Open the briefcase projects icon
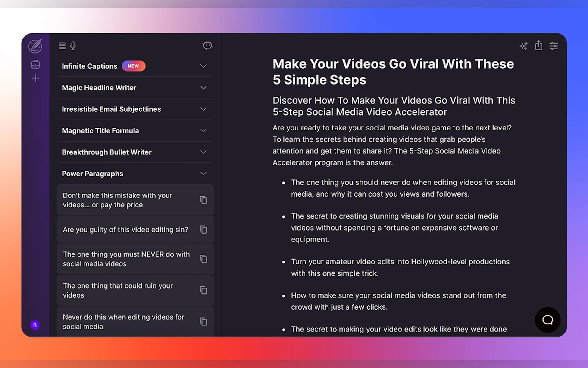 coord(35,64)
